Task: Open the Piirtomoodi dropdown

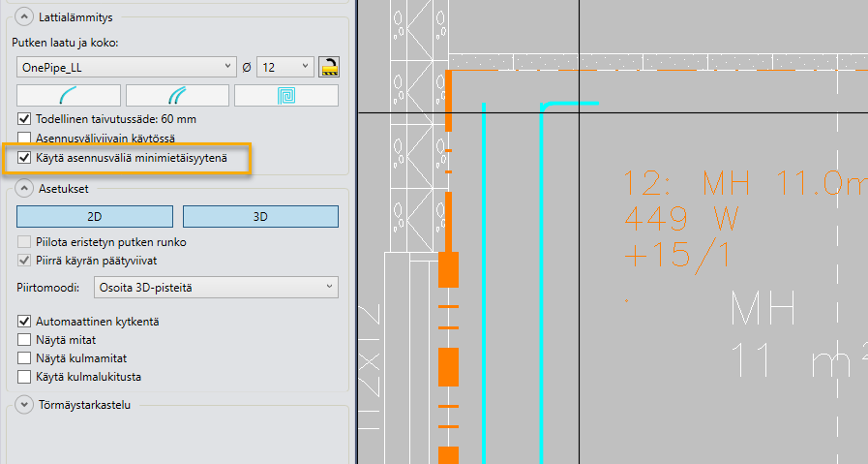Action: click(217, 287)
